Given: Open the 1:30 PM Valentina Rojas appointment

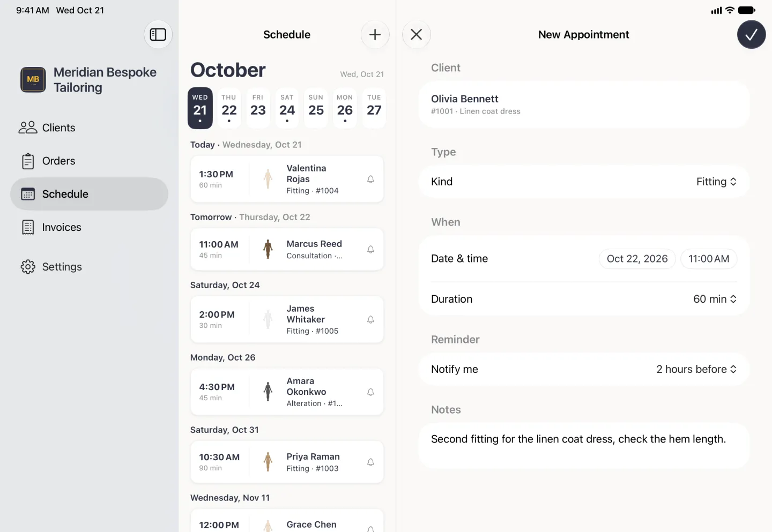Looking at the screenshot, I should click(287, 179).
